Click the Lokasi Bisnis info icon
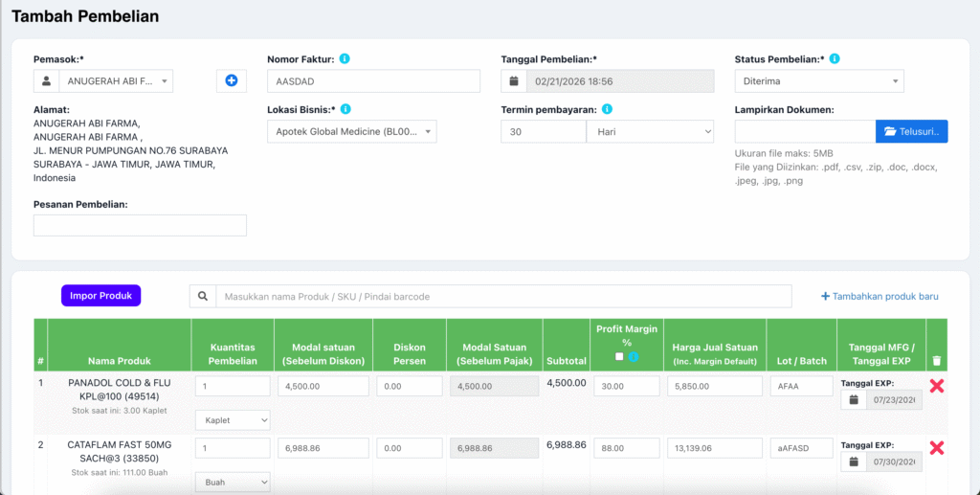 (x=345, y=109)
